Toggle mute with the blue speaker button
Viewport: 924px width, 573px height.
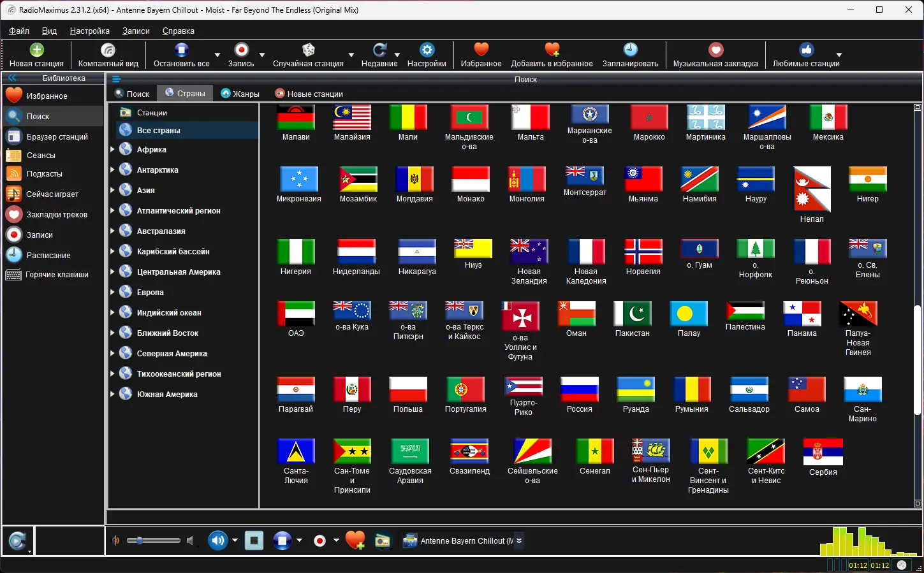point(218,540)
